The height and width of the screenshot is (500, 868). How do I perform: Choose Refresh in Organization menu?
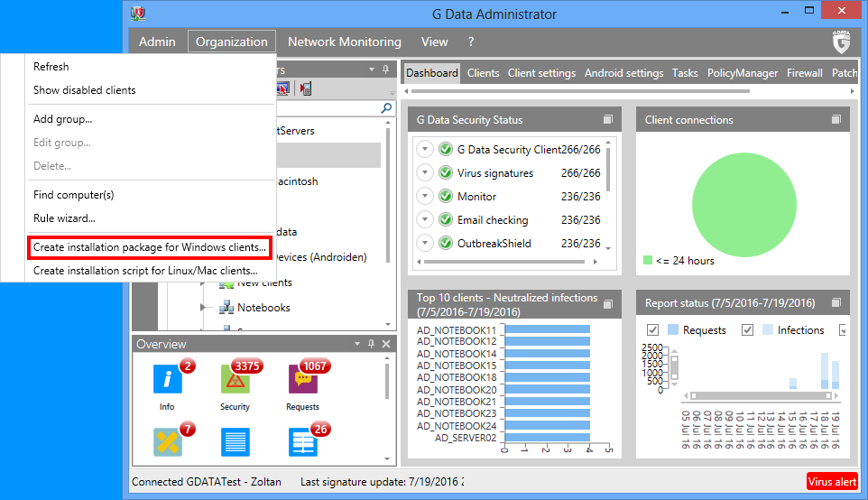(x=51, y=67)
